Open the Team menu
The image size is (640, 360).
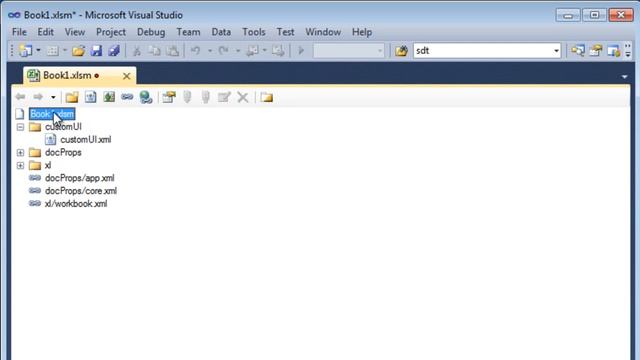tap(188, 32)
